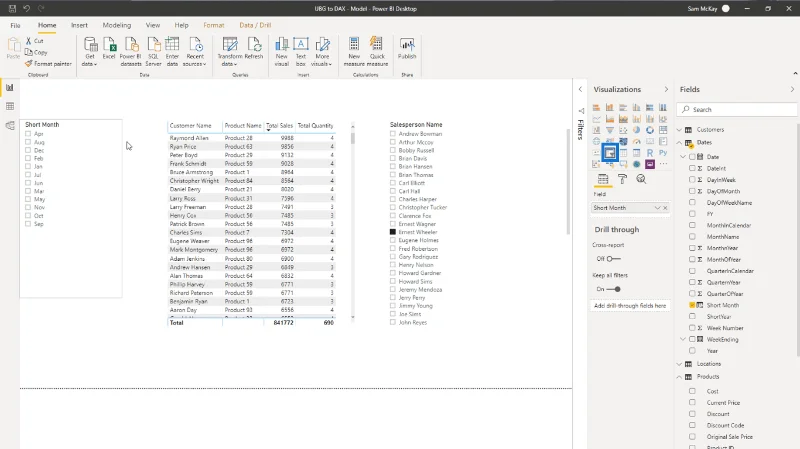800x449 pixels.
Task: Expand the Locations table
Action: coord(680,364)
